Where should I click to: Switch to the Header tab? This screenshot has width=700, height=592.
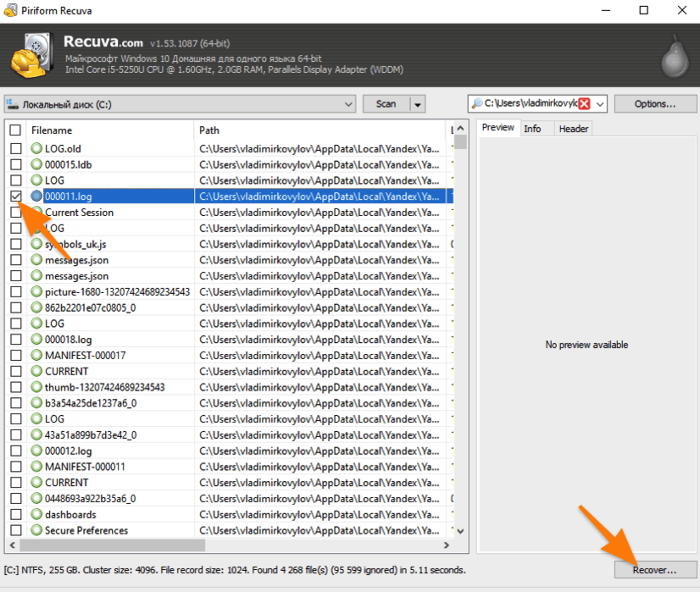pos(573,129)
